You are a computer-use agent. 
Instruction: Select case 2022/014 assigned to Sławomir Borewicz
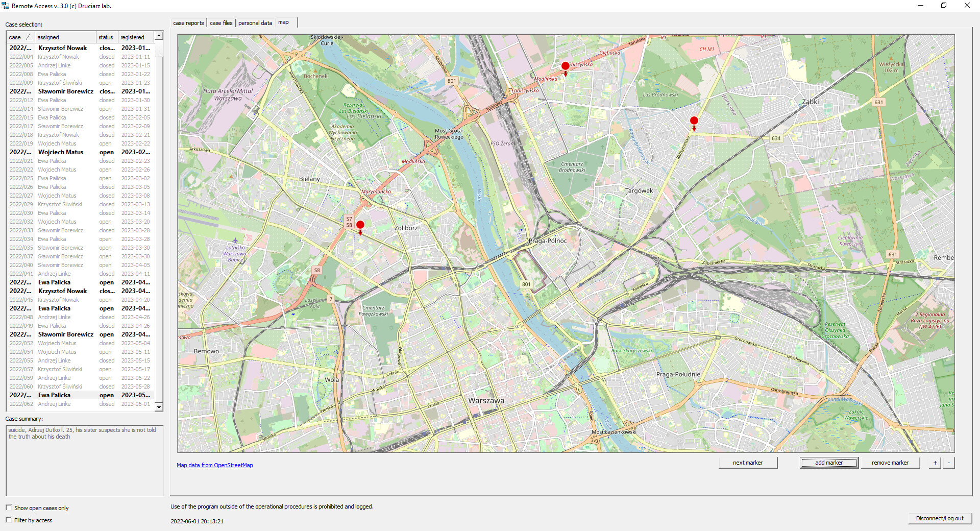coord(61,109)
